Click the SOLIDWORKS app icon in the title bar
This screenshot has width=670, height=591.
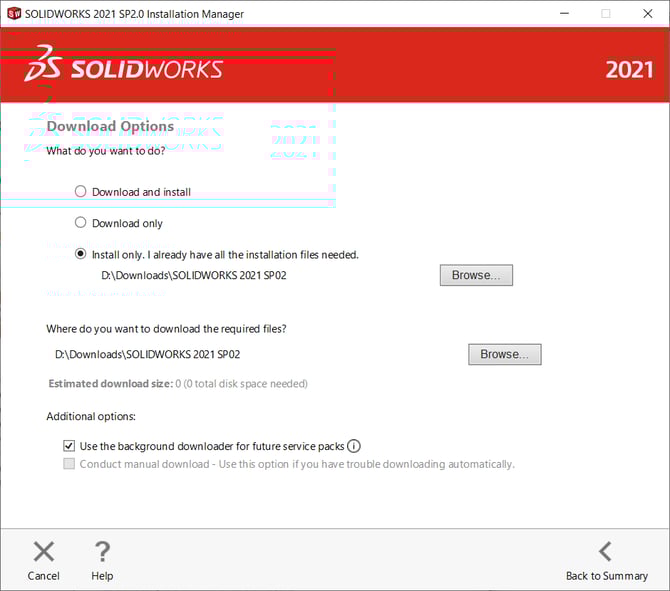pos(13,14)
